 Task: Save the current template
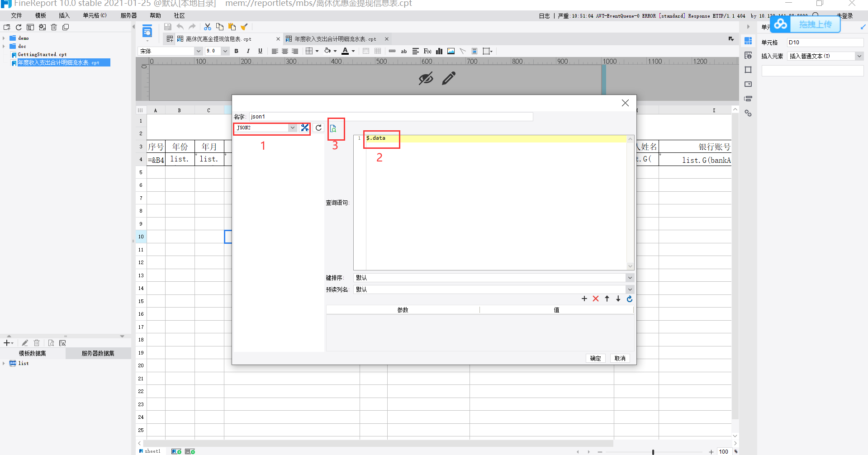(167, 27)
